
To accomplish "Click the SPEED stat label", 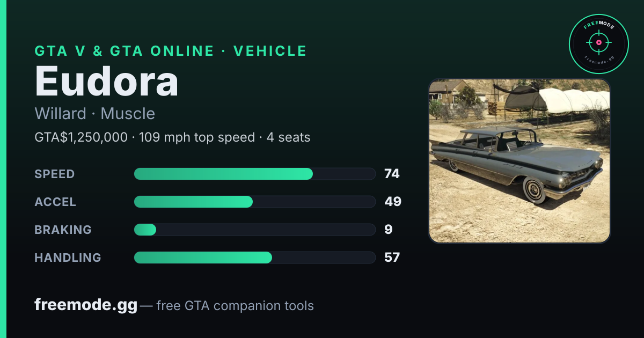I will click(55, 174).
